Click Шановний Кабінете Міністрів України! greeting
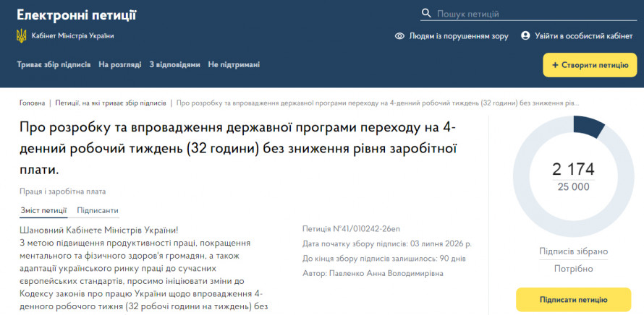The height and width of the screenshot is (315, 644). (99, 229)
